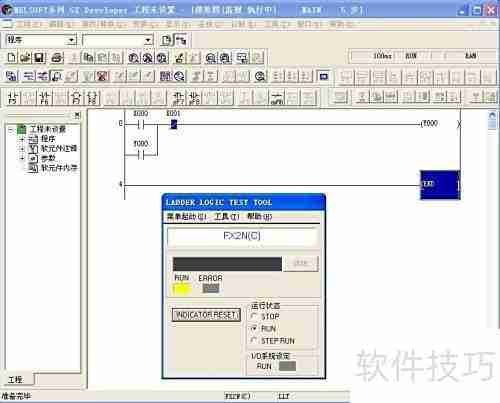Click second icon right of the combo boxes

coord(180,40)
